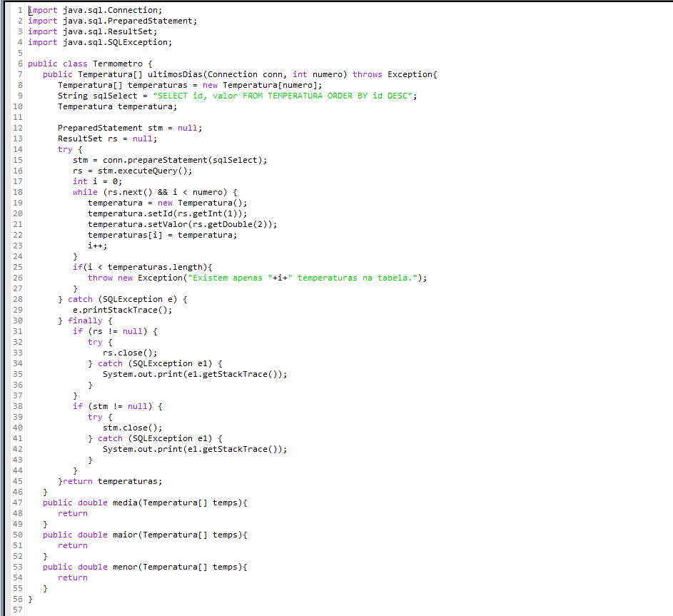The image size is (673, 616).
Task: Click the 'return' keyword on line 54
Action: 73,577
